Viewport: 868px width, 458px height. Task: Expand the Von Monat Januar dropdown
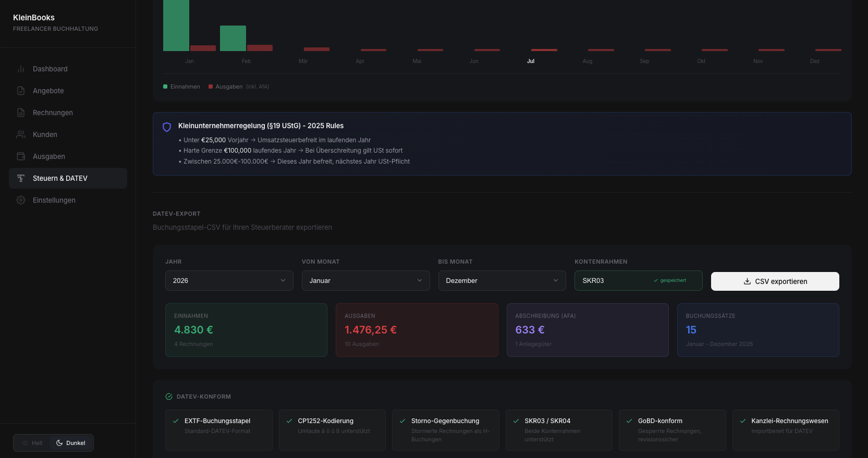tap(366, 280)
